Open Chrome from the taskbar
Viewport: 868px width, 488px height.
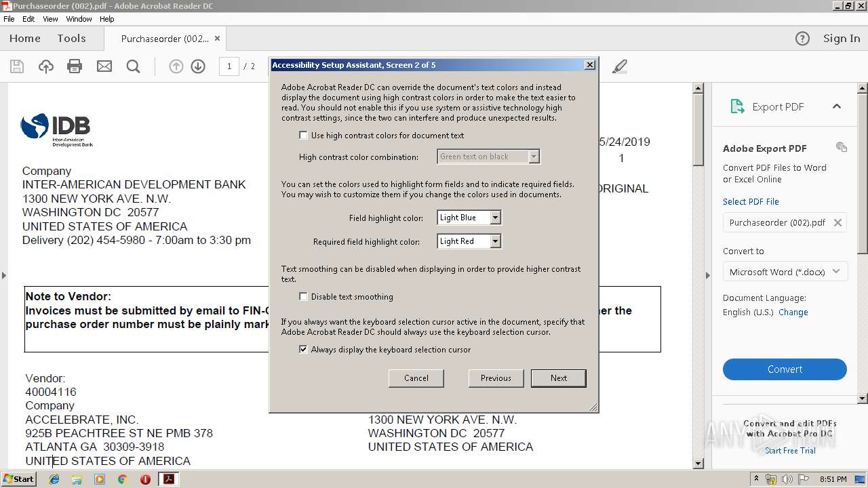(x=122, y=479)
